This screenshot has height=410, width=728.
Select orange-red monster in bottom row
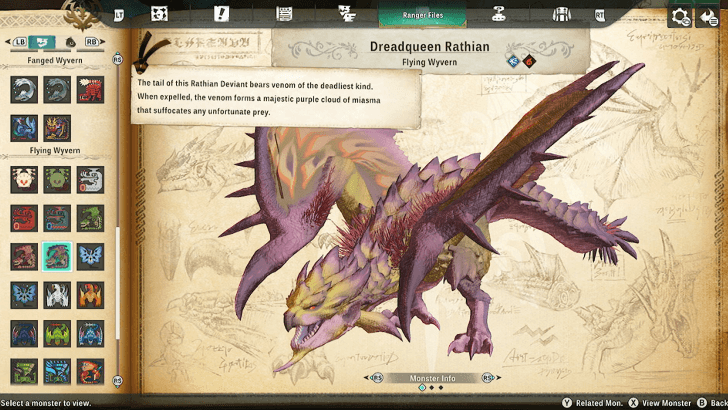coord(91,371)
